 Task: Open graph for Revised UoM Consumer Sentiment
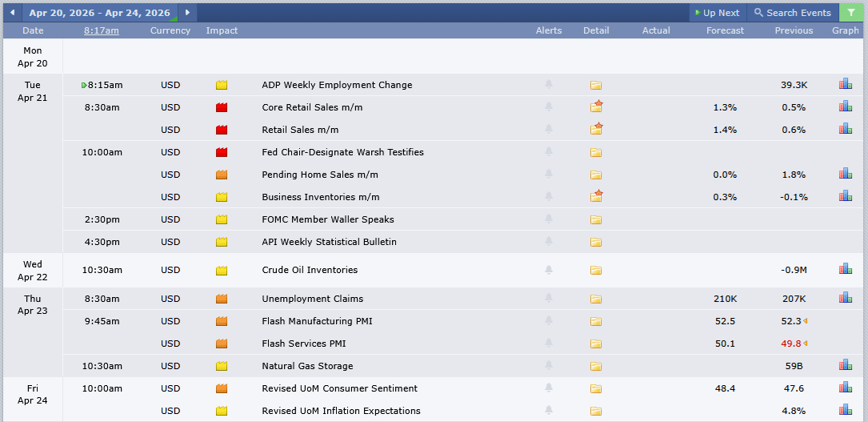846,387
